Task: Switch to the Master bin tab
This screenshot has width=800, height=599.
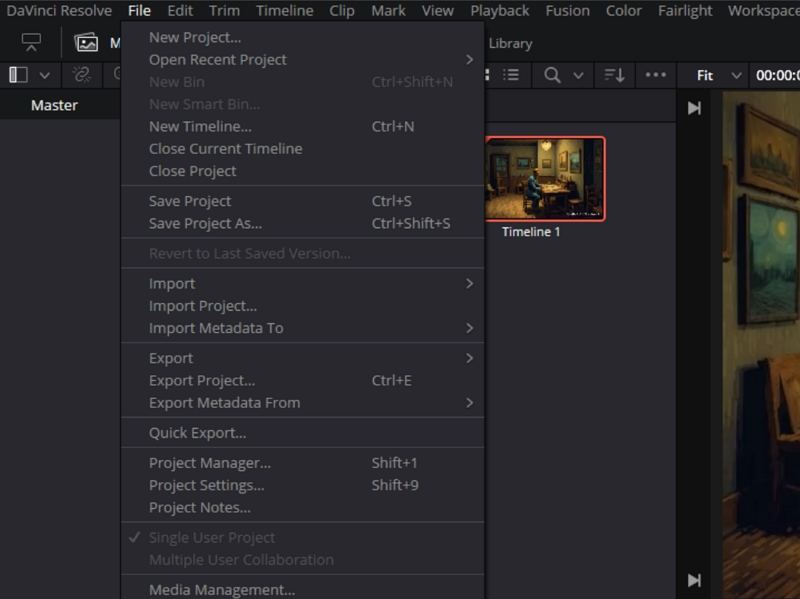Action: [x=54, y=104]
